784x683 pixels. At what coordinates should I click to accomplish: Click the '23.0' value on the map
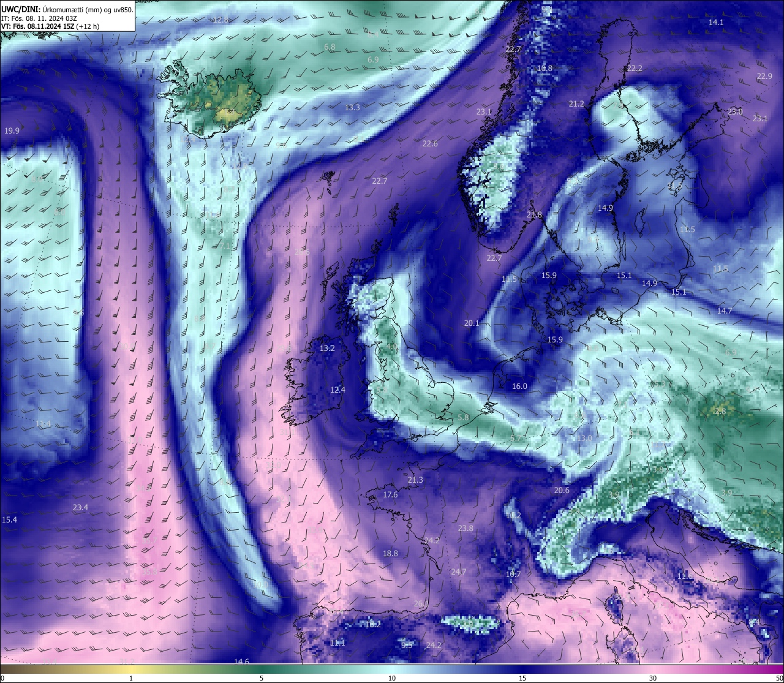coord(735,112)
